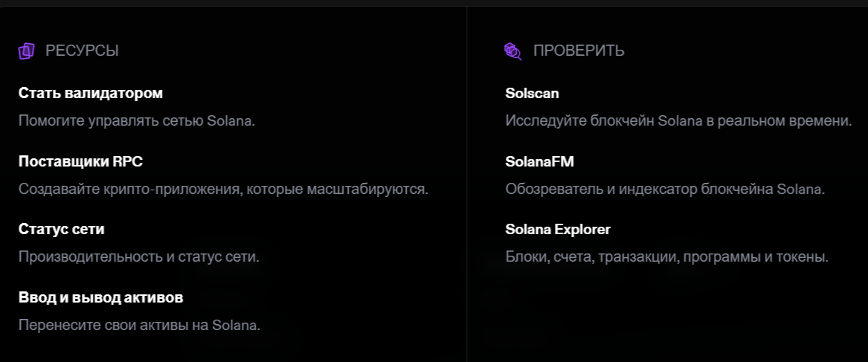
Task: Open the Solscan explorer link
Action: [532, 93]
